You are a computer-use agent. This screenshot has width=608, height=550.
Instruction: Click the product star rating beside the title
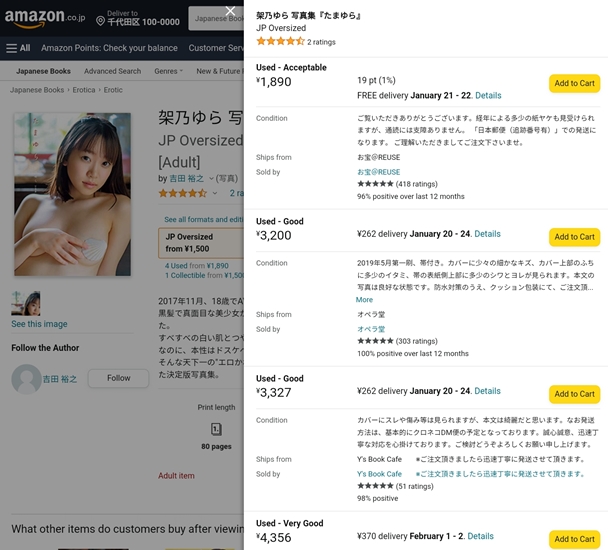pyautogui.click(x=183, y=193)
